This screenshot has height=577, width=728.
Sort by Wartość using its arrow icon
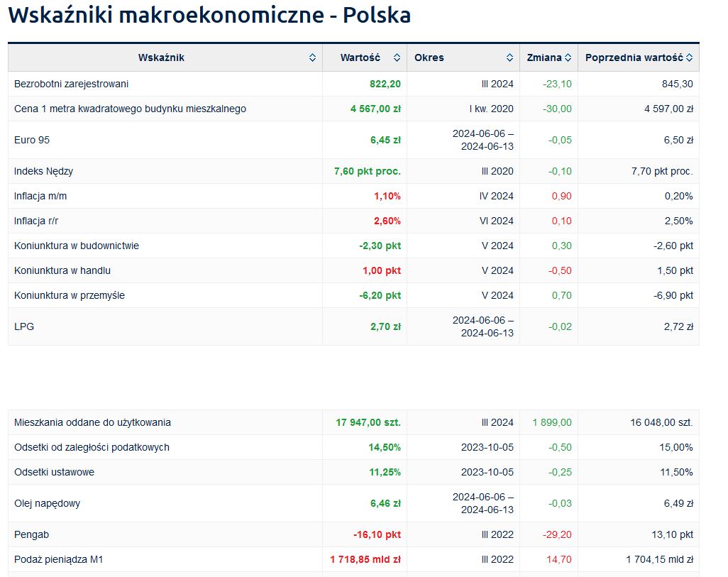(397, 58)
